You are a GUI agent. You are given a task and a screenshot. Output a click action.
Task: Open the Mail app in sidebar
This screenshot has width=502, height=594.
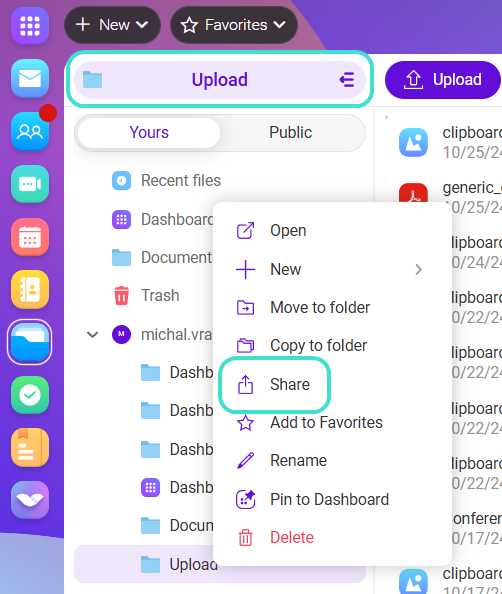pyautogui.click(x=30, y=78)
